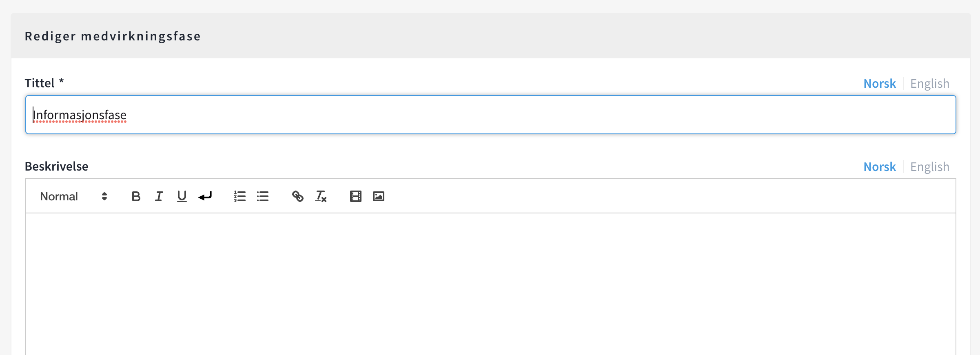Clear text formatting in the editor

pos(321,197)
